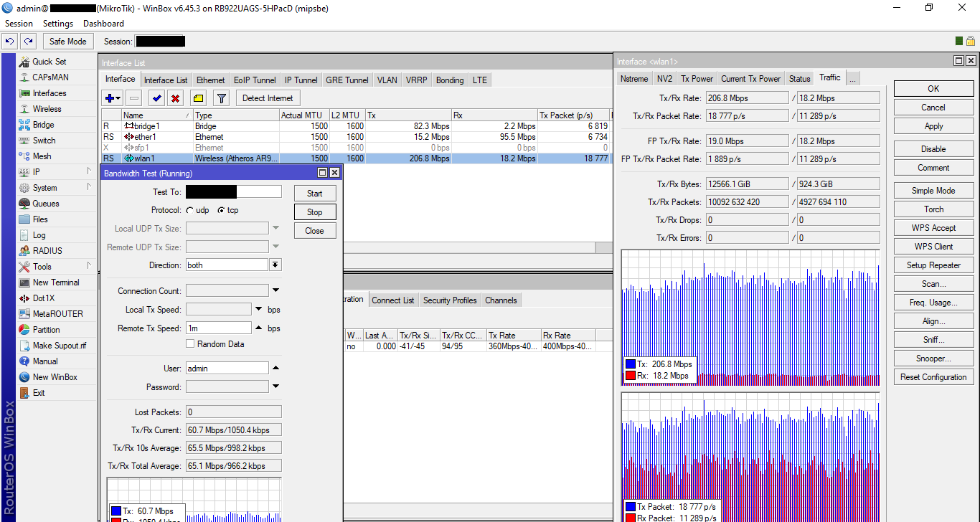Click the yellow Comment icon in Interface List

coord(198,98)
